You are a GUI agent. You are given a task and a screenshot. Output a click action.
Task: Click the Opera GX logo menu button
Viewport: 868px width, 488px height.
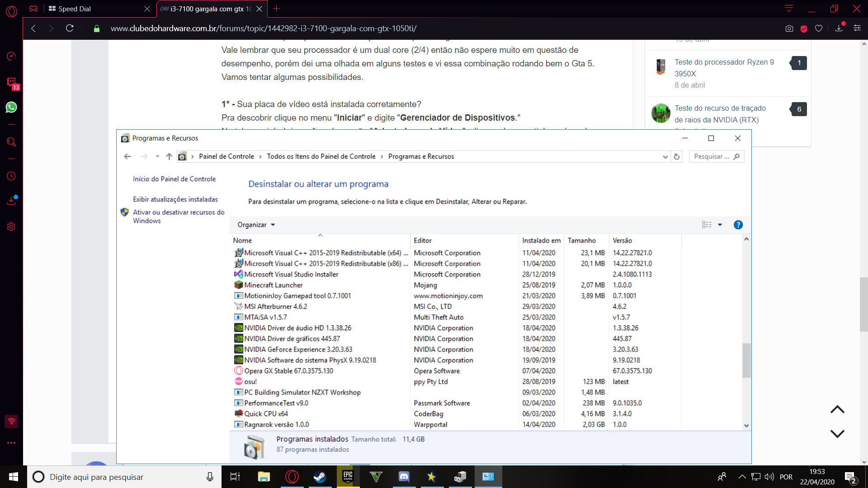(11, 11)
